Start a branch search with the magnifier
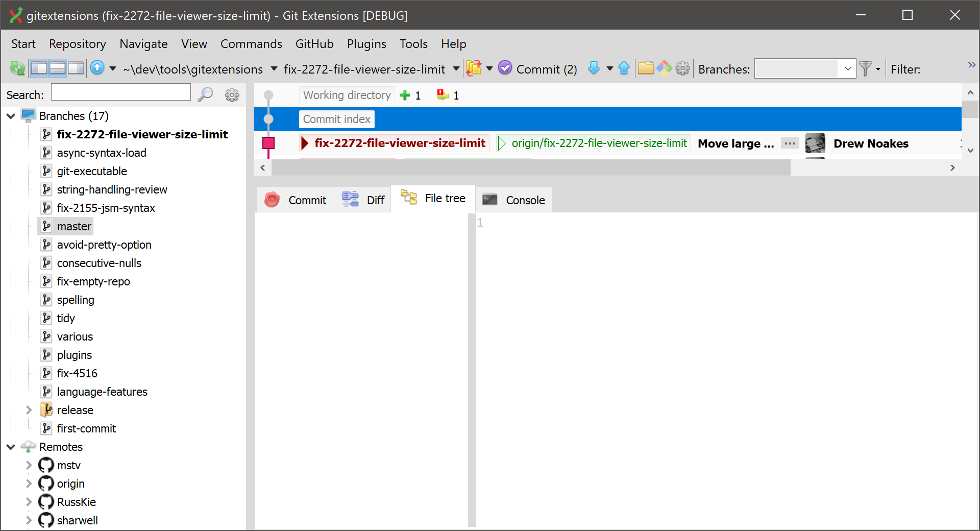The height and width of the screenshot is (531, 980). click(205, 94)
